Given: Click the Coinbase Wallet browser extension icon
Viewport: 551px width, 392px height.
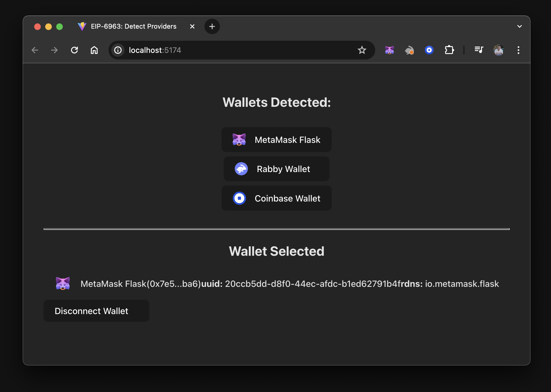Looking at the screenshot, I should (429, 50).
